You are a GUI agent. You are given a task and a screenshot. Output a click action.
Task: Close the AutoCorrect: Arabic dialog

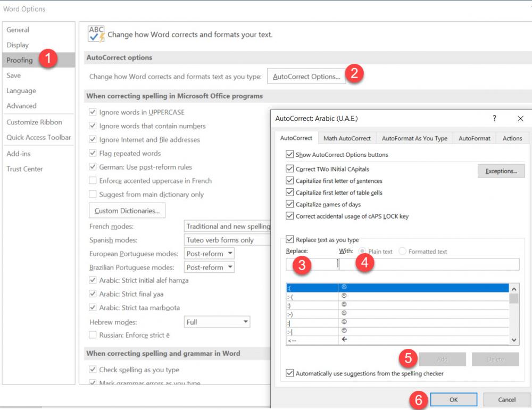click(x=520, y=119)
